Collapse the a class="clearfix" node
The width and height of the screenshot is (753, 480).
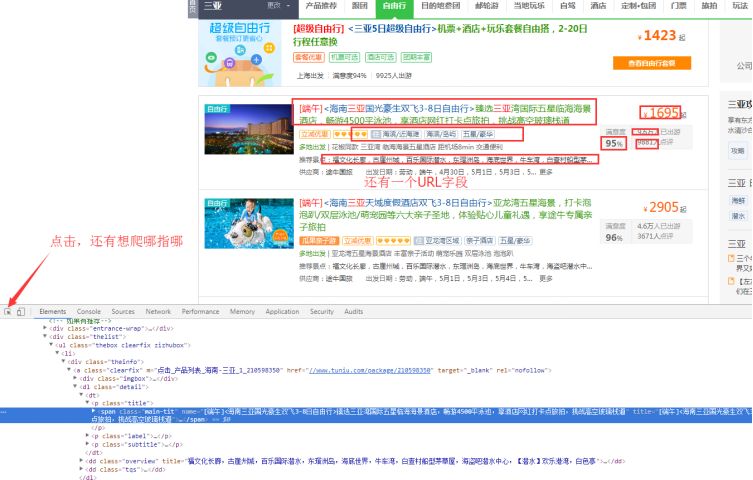tap(69, 370)
